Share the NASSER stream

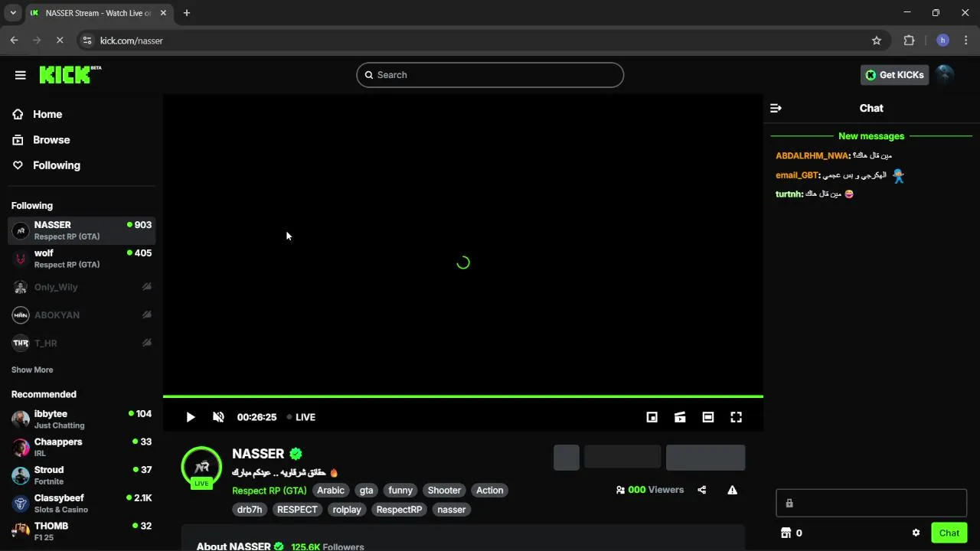point(702,490)
